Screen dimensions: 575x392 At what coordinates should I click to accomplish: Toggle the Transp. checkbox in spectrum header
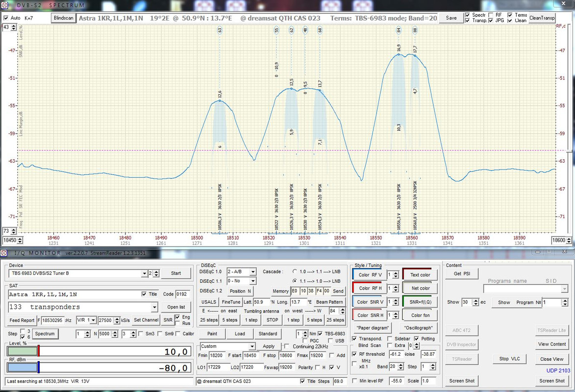467,21
